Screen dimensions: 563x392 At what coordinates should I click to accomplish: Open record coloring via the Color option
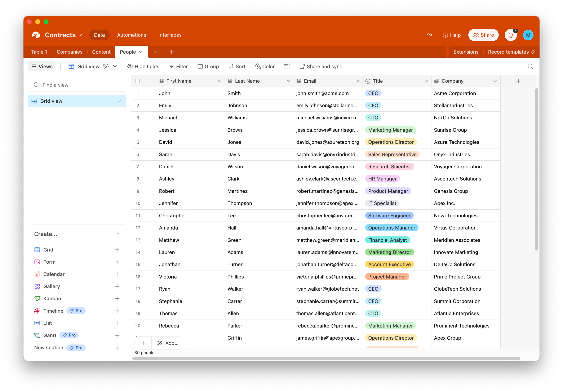click(x=265, y=66)
